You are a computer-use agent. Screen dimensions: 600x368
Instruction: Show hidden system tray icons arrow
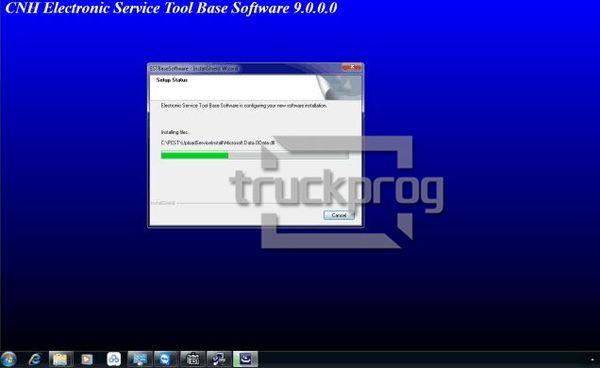point(592,360)
